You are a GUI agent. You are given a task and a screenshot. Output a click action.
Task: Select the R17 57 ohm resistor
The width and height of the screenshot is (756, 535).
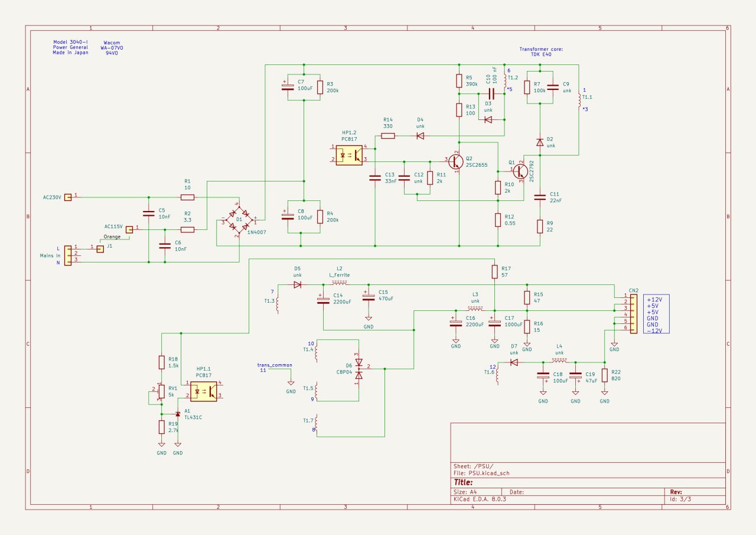(495, 271)
